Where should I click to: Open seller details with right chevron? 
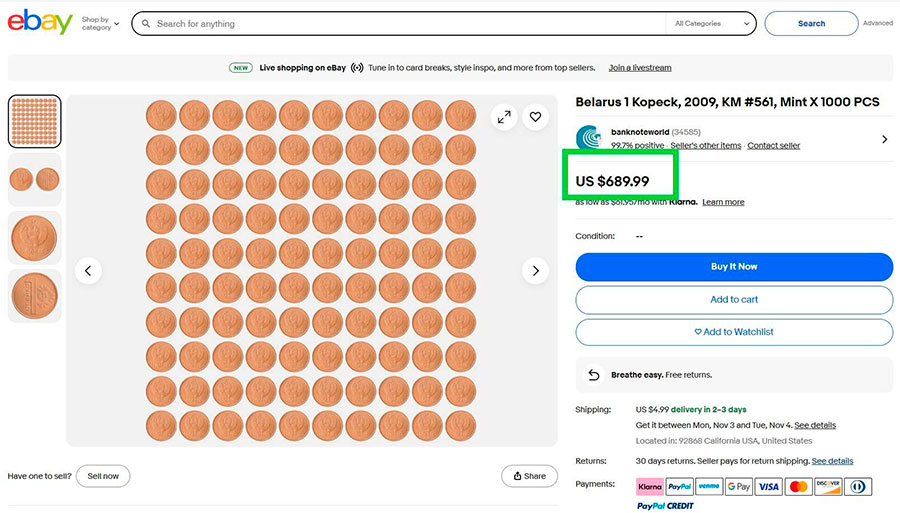884,139
